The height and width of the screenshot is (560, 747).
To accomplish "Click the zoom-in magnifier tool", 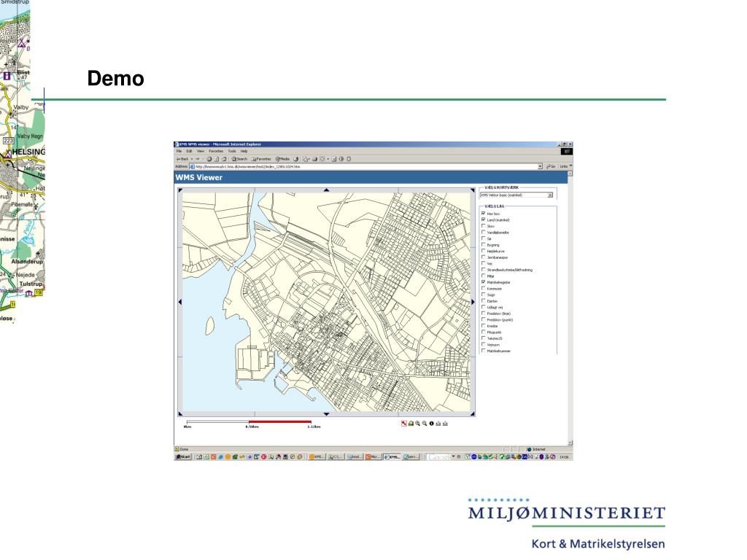I will [x=417, y=424].
